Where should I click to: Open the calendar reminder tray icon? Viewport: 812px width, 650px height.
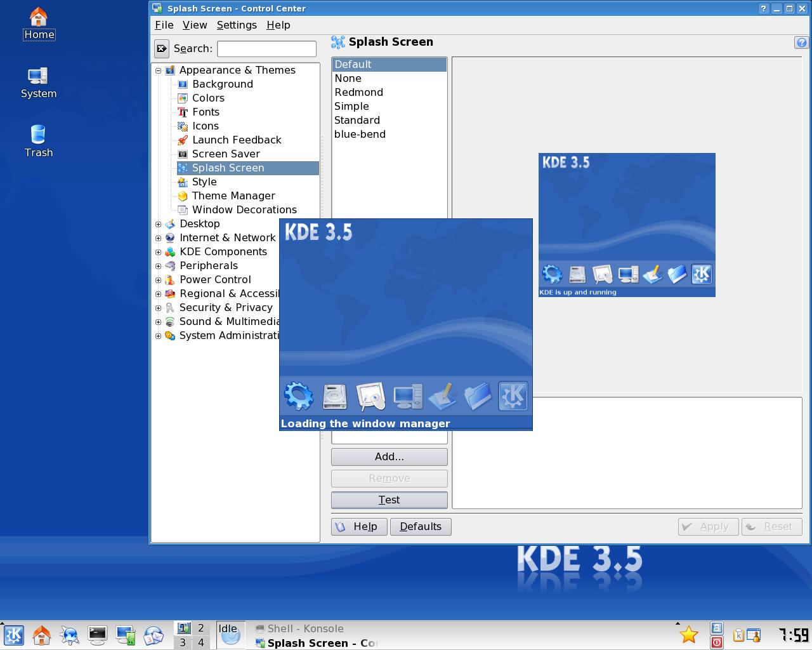pos(754,635)
